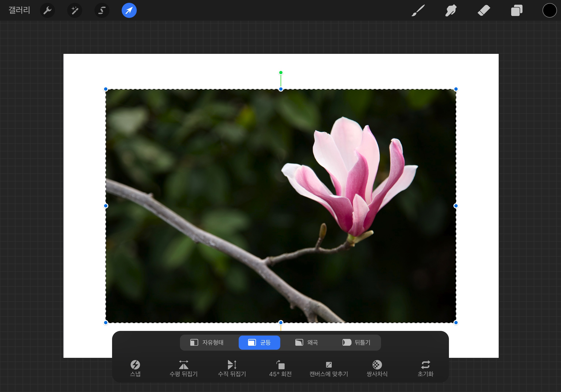Open the Actions wrench menu
Screen dimensions: 561x392
pyautogui.click(x=47, y=11)
